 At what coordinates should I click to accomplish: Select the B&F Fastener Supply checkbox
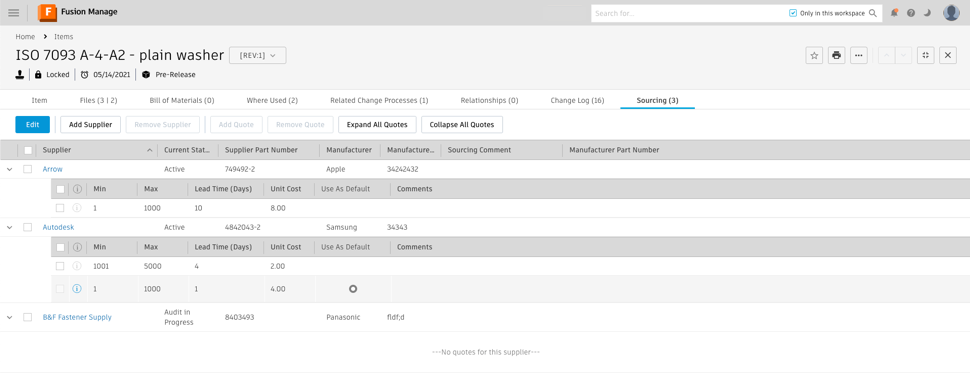pyautogui.click(x=27, y=317)
